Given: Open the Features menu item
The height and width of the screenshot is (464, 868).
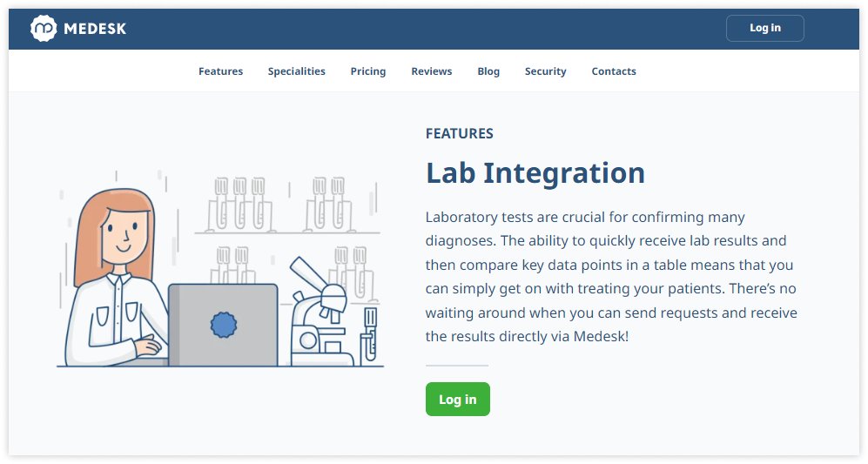Looking at the screenshot, I should 220,71.
